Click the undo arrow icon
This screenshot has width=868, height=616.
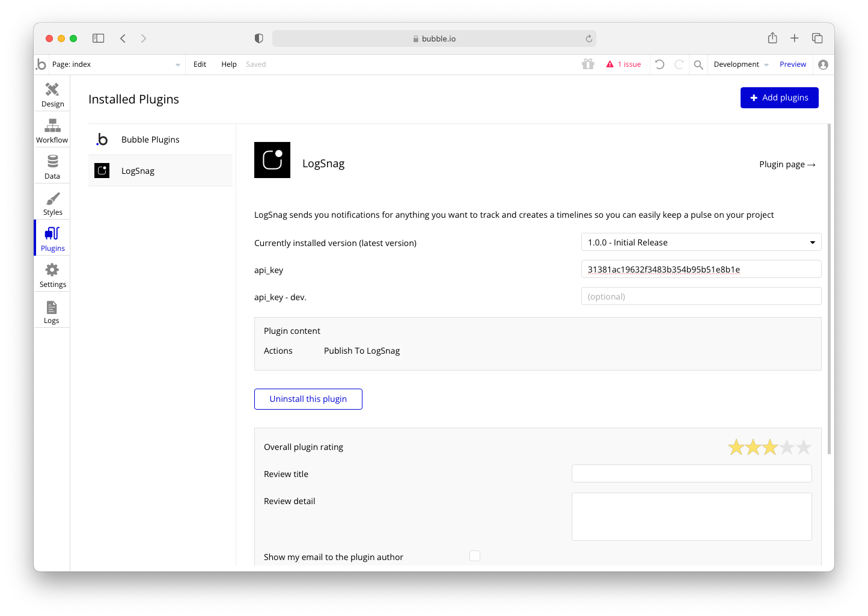pos(659,64)
